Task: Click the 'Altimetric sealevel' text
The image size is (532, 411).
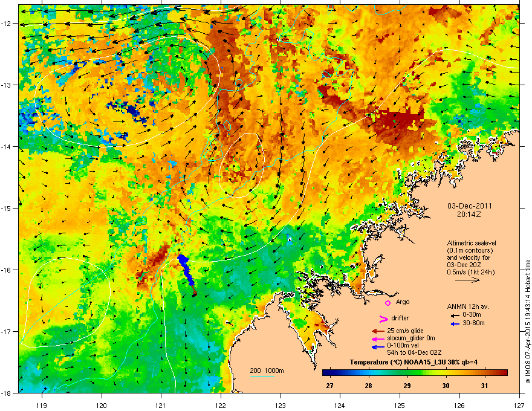Action: click(472, 243)
